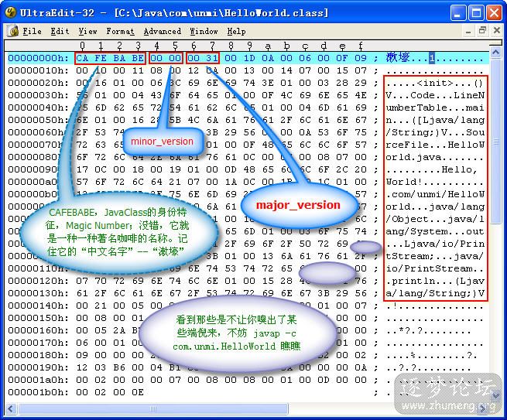The image size is (507, 420).
Task: Click the vertical scrollbar up arrow
Action: coord(495,52)
